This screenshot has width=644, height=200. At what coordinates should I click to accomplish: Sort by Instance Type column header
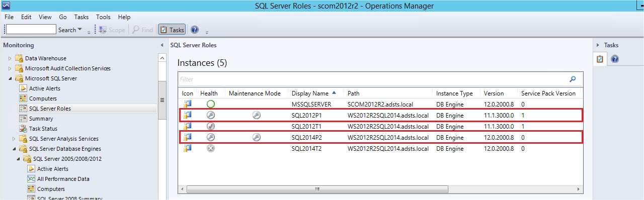[x=454, y=93]
